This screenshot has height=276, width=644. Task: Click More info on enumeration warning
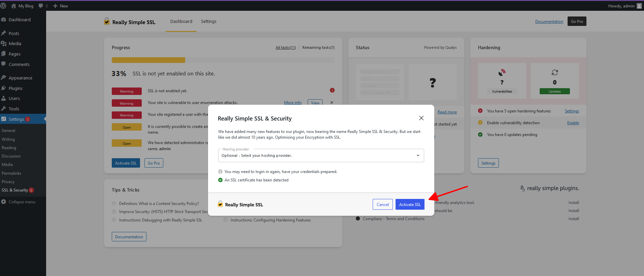(x=293, y=103)
